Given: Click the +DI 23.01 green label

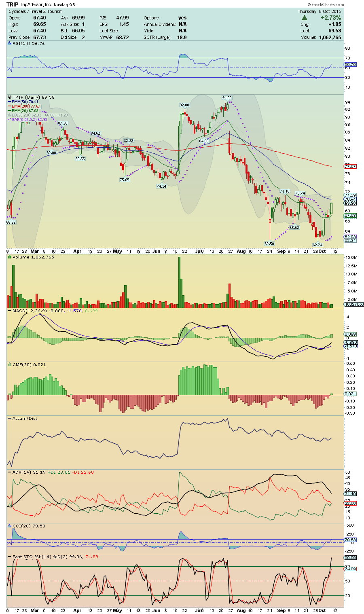Looking at the screenshot, I should pos(59,472).
